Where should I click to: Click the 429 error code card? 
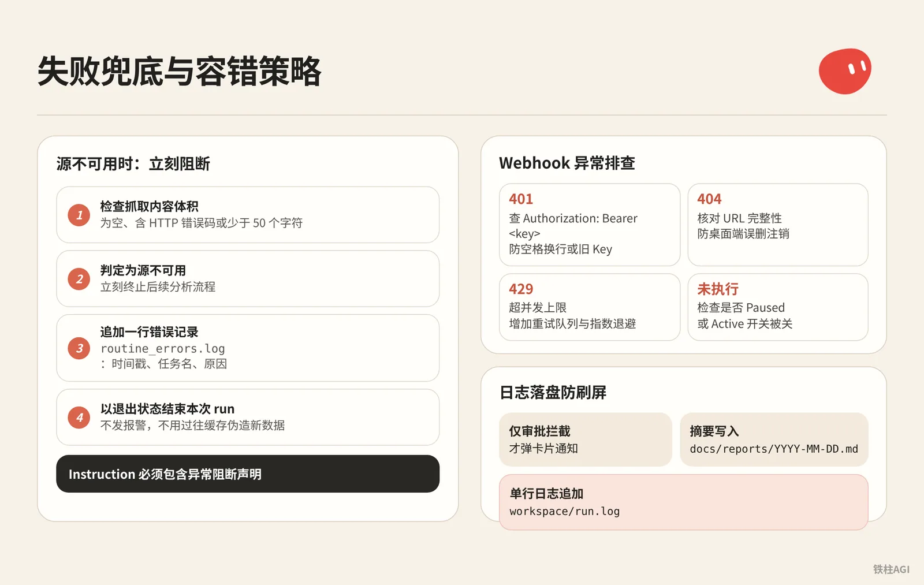(590, 307)
